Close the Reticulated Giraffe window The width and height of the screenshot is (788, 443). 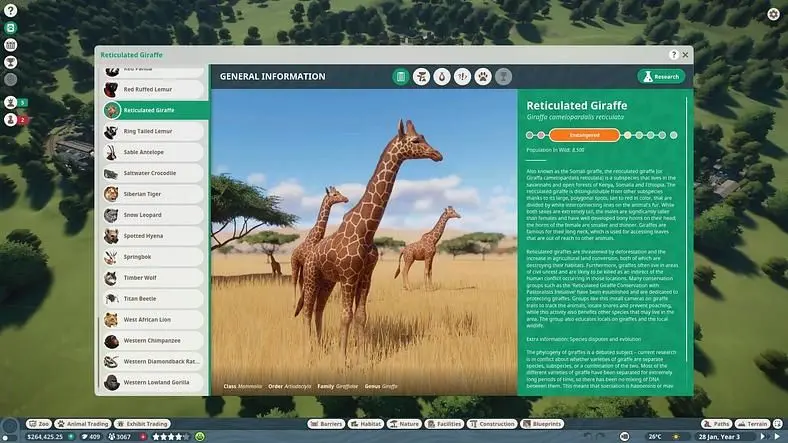pos(685,55)
